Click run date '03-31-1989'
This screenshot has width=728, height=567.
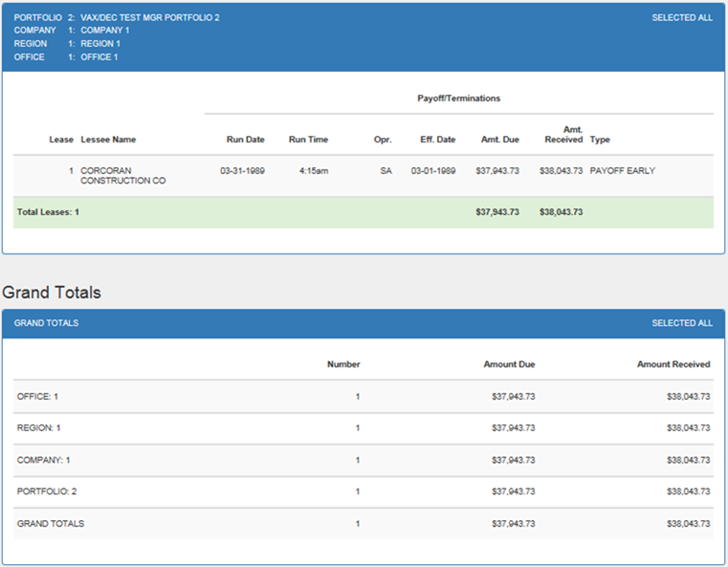[242, 171]
